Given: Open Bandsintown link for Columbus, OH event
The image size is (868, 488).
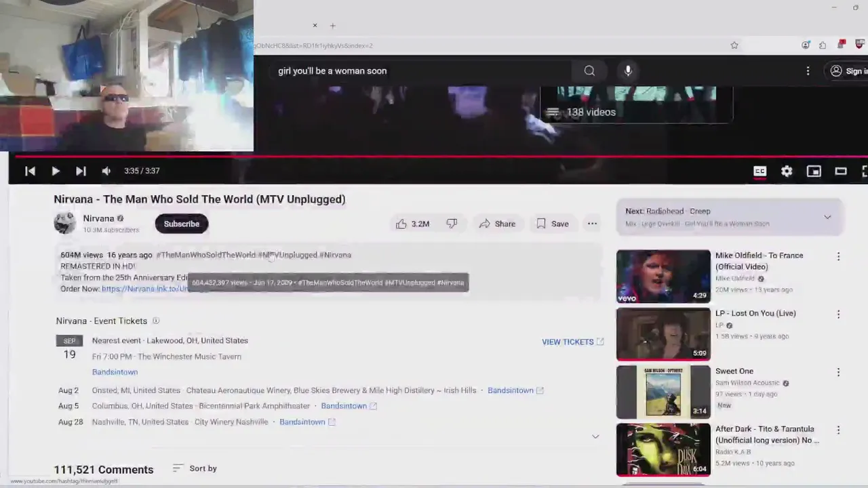Looking at the screenshot, I should click(x=349, y=406).
